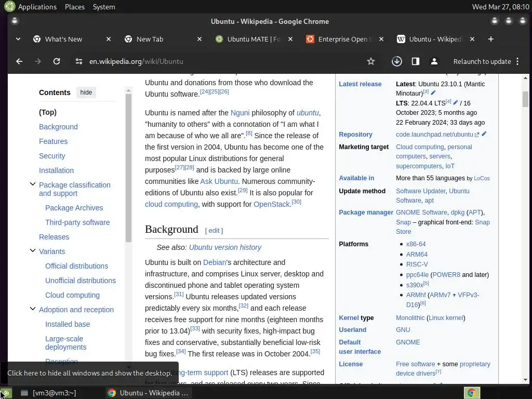Open vm3@vm3 terminal taskbar item
The height and width of the screenshot is (399, 532).
pos(48,393)
